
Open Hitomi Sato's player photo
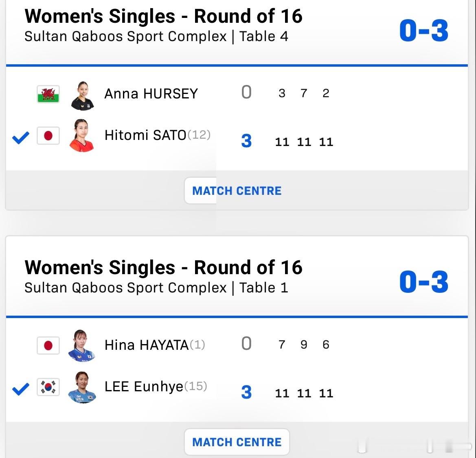(82, 135)
